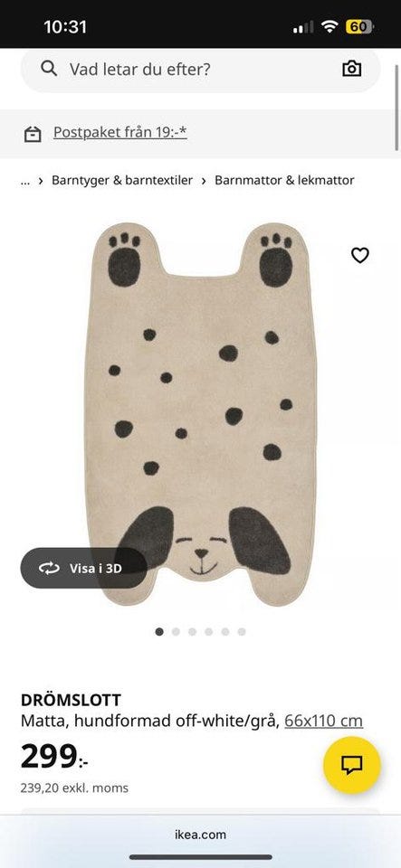
Task: Tap the battery indicator in status bar
Action: (358, 26)
